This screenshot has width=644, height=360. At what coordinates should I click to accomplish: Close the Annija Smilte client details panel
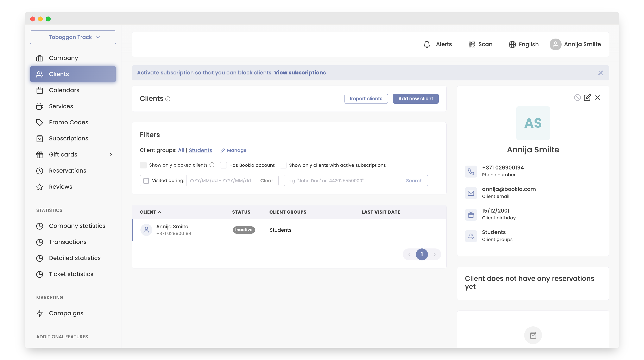[598, 98]
